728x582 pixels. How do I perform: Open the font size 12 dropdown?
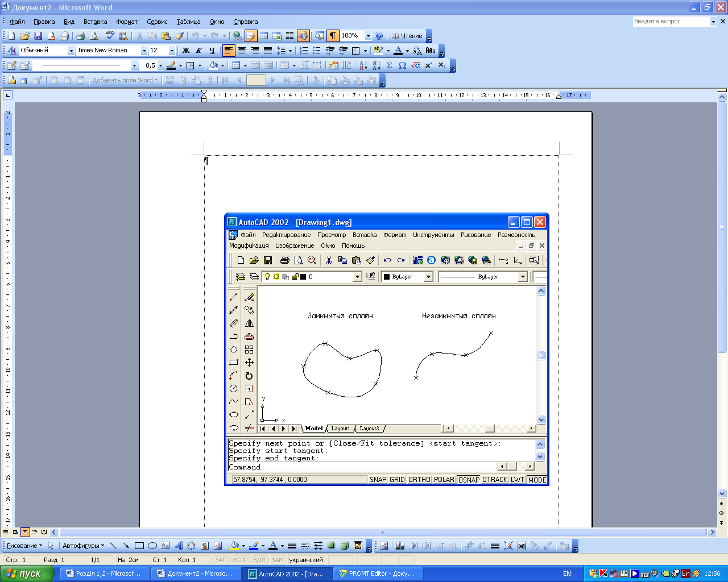[172, 51]
